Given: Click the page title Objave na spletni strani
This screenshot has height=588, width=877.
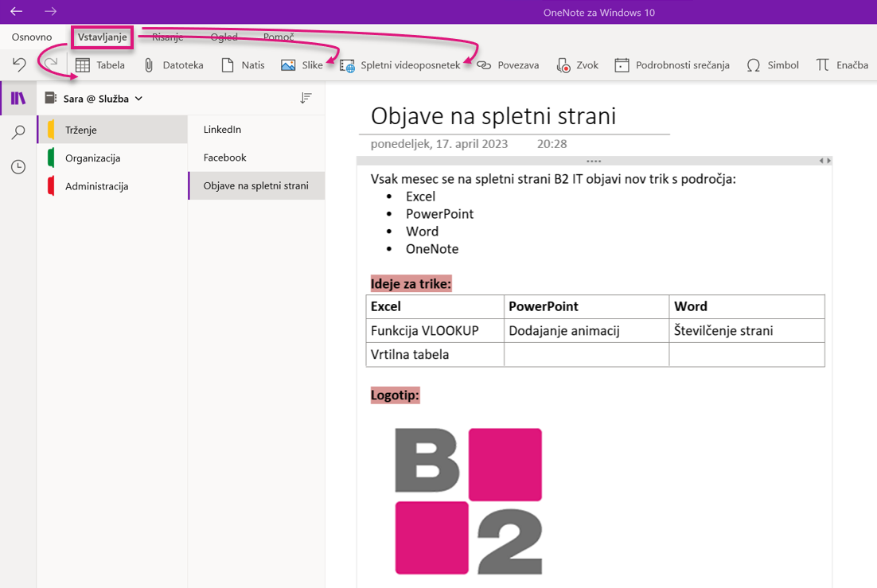Looking at the screenshot, I should 493,116.
